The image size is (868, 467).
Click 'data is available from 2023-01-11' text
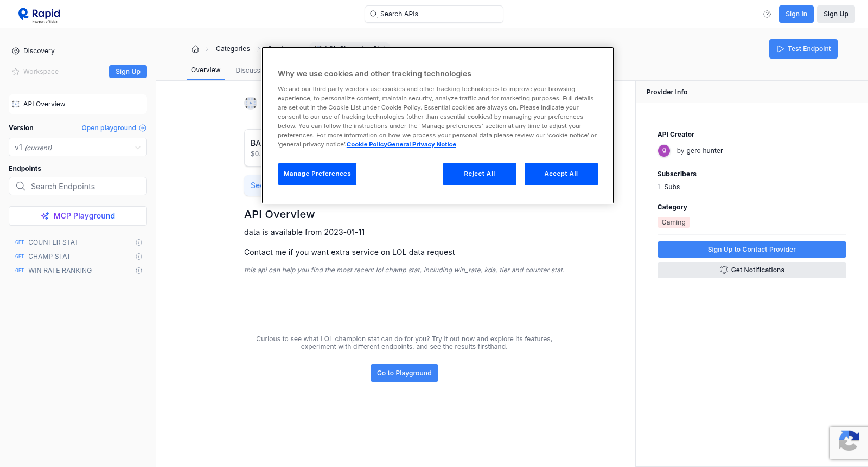[304, 232]
